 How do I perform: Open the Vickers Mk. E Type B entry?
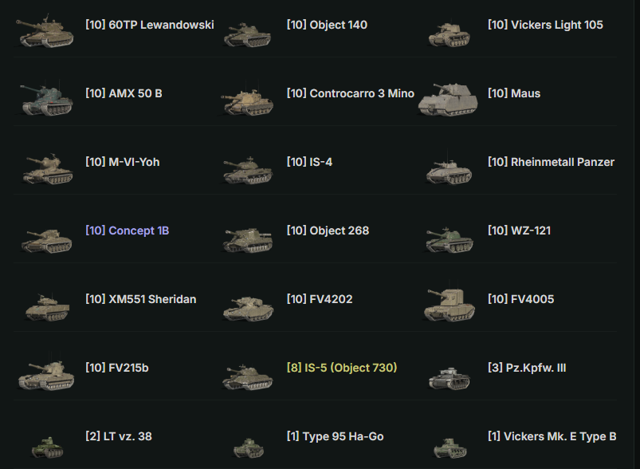coord(552,436)
